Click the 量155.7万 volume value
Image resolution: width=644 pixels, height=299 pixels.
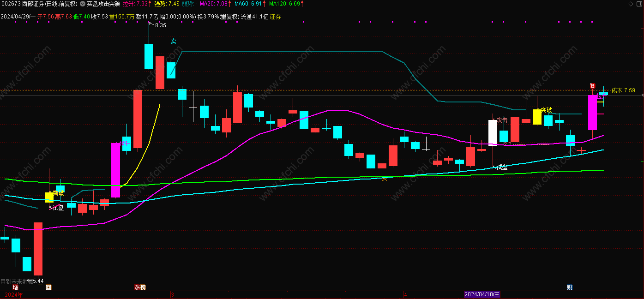click(x=122, y=17)
